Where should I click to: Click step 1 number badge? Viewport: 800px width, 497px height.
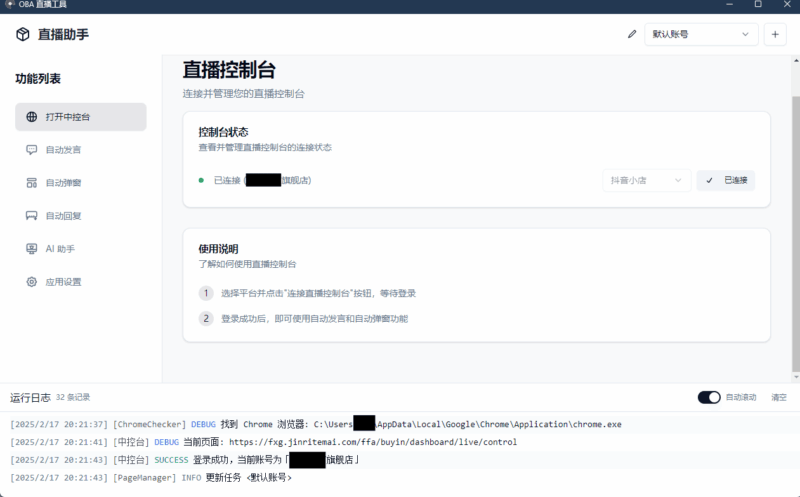pos(206,293)
